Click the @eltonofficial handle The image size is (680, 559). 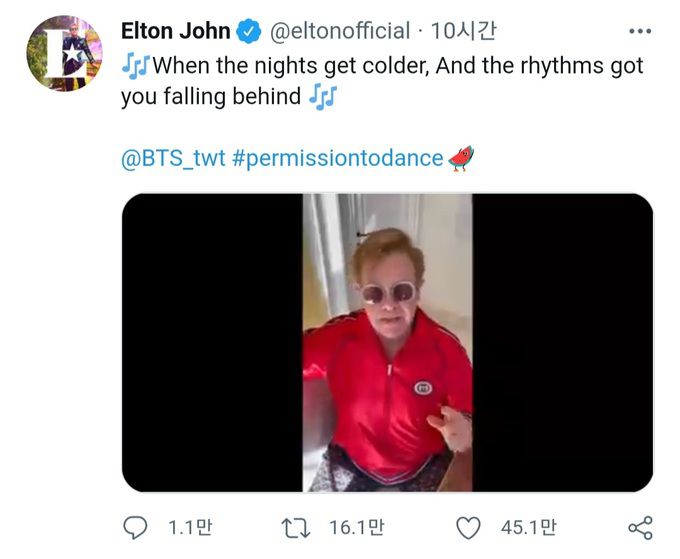340,32
